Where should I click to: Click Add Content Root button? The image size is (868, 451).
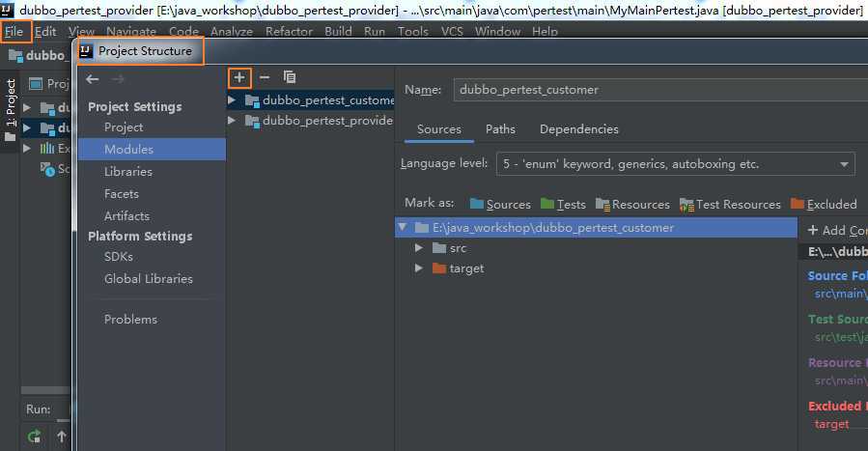(837, 230)
